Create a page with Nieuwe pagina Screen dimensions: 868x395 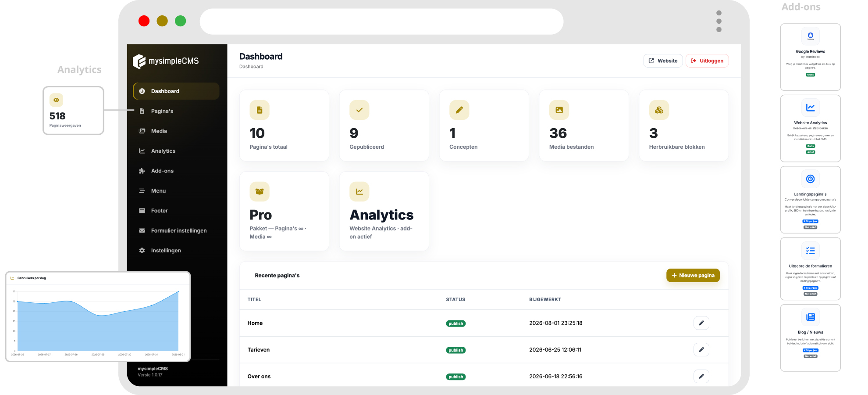693,276
